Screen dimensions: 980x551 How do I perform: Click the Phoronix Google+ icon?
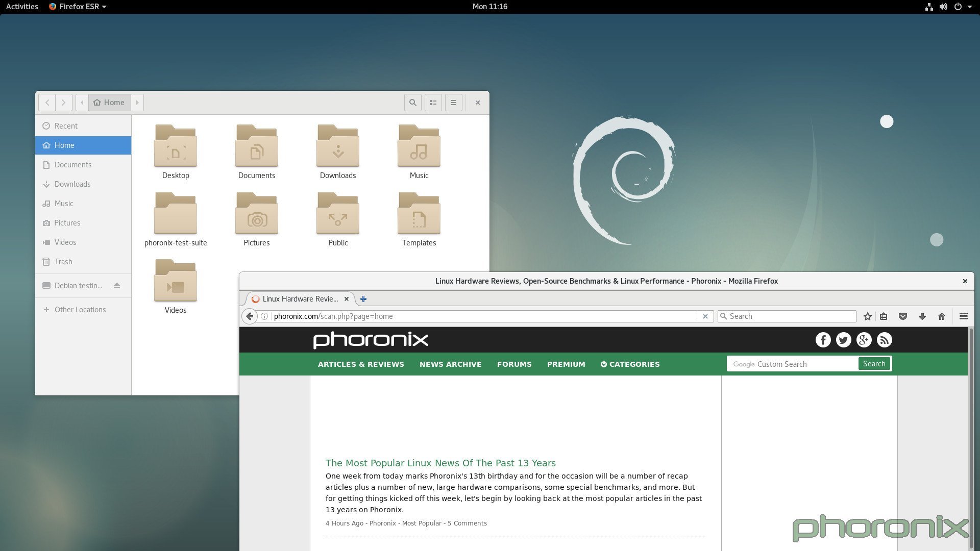click(864, 340)
